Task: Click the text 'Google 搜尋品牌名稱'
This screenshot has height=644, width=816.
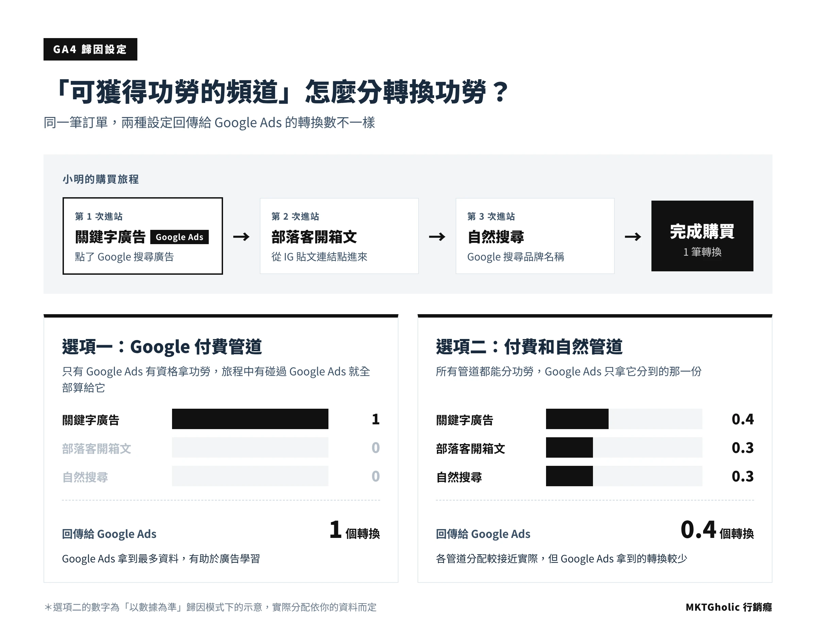Action: pos(515,257)
